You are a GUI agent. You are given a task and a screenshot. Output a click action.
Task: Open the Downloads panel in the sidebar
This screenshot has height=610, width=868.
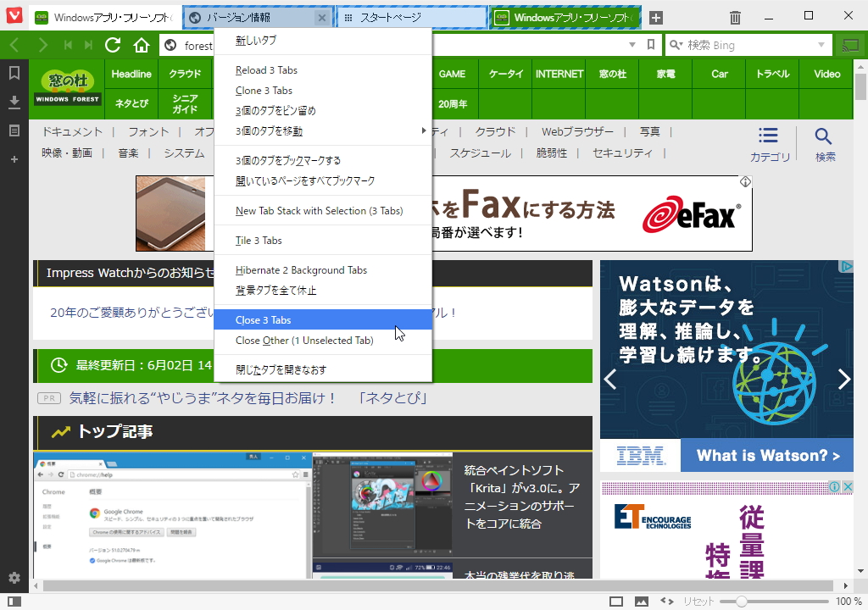pyautogui.click(x=13, y=102)
